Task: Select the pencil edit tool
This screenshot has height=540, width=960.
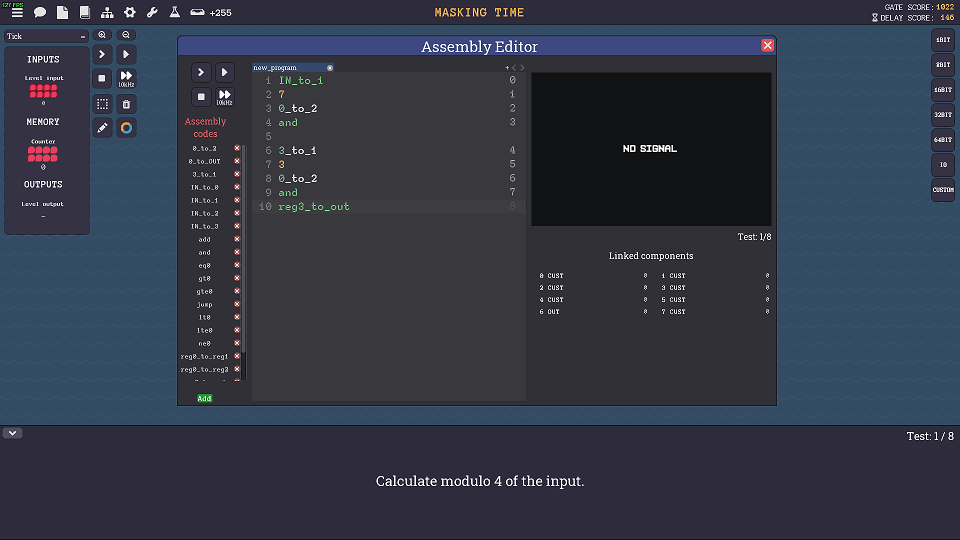Action: [102, 128]
